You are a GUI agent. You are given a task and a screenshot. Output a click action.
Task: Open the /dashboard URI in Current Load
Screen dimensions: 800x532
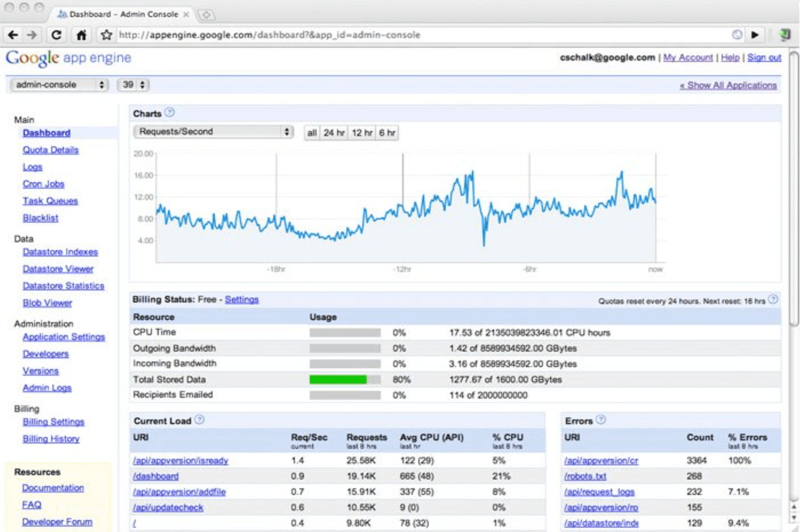(x=156, y=476)
